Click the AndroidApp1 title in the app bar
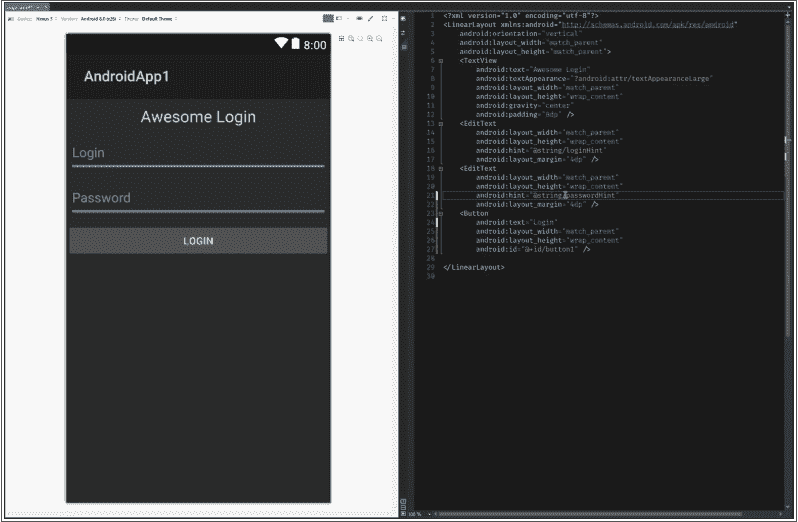Screen dimensions: 798x522 coord(126,76)
